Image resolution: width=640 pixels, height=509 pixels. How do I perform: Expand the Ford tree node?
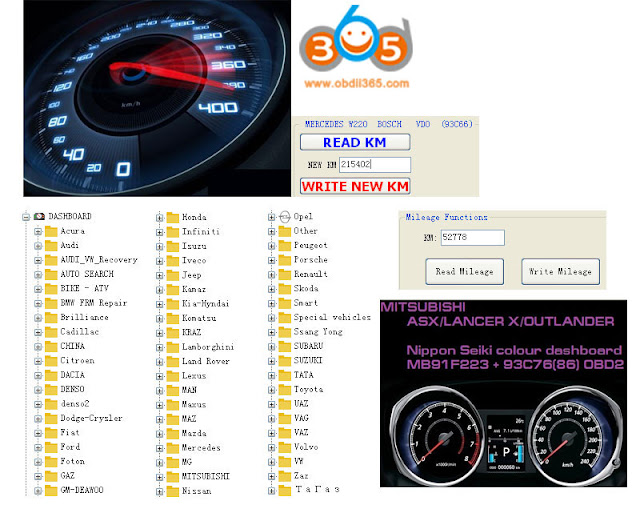[x=38, y=447]
